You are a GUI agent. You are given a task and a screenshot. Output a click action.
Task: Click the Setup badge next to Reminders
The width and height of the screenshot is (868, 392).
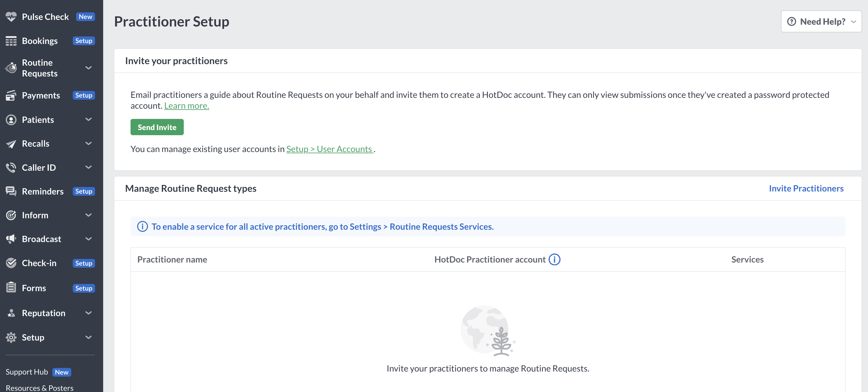coord(84,191)
